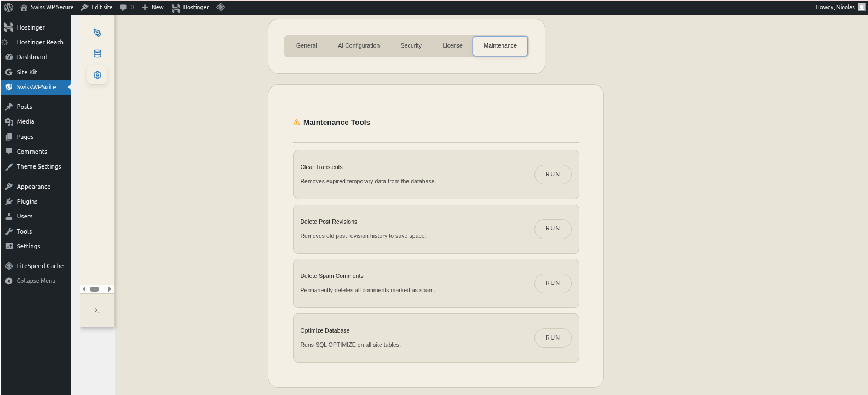Select the settings gear icon in plugin sidebar

[97, 75]
